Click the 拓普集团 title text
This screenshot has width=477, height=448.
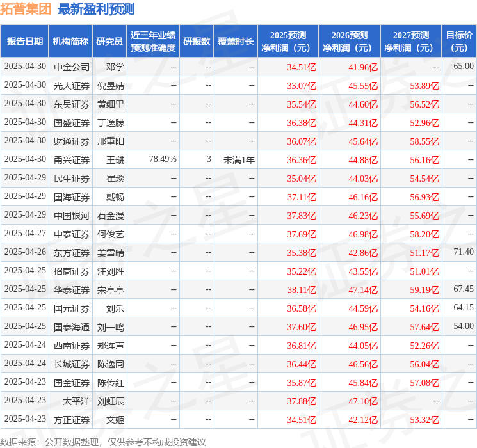pos(26,9)
